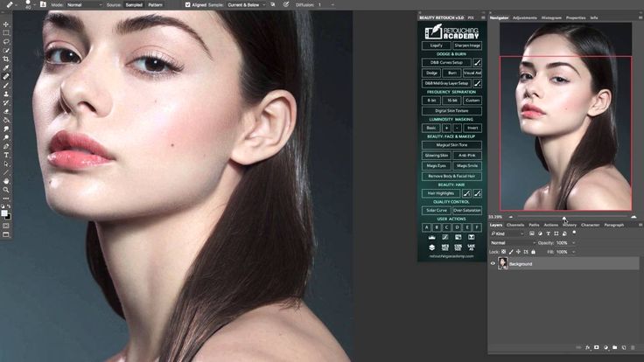The image size is (644, 362).
Task: Create a new layer from Layers panel footer
Action: coord(624,348)
